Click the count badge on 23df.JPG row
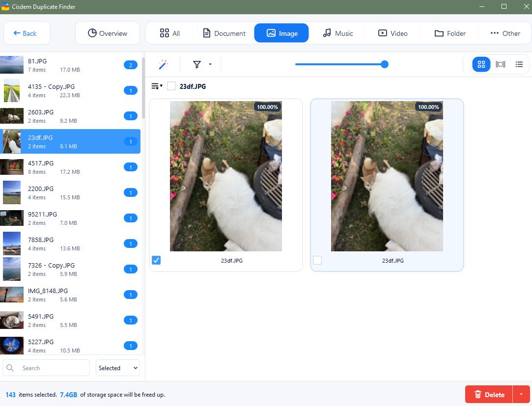The height and width of the screenshot is (406, 532). coord(131,141)
